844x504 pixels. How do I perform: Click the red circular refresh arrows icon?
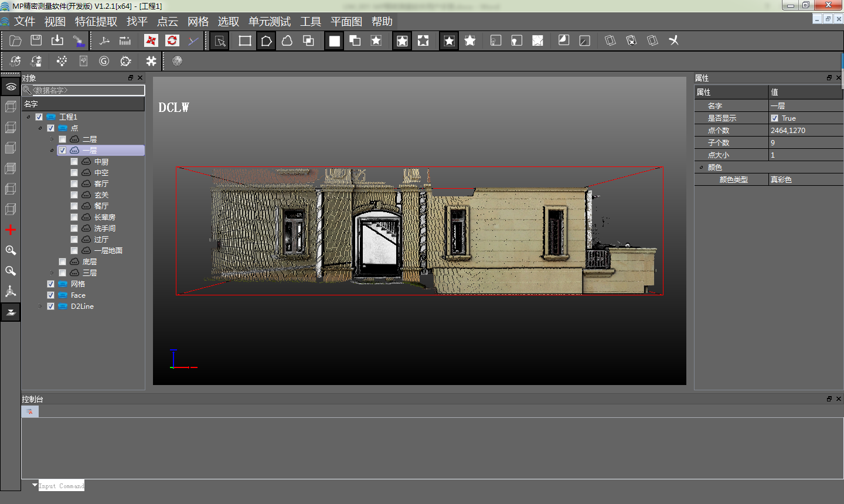coord(172,40)
